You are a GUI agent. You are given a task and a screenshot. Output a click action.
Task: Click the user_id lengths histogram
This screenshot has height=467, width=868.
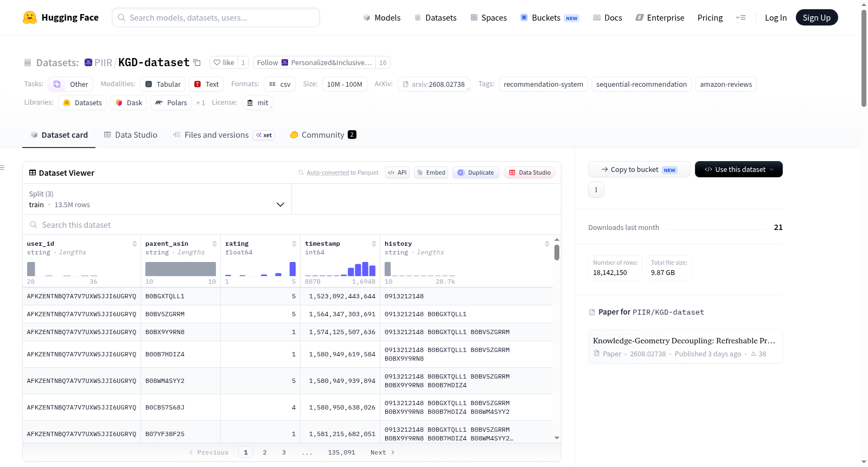62,269
